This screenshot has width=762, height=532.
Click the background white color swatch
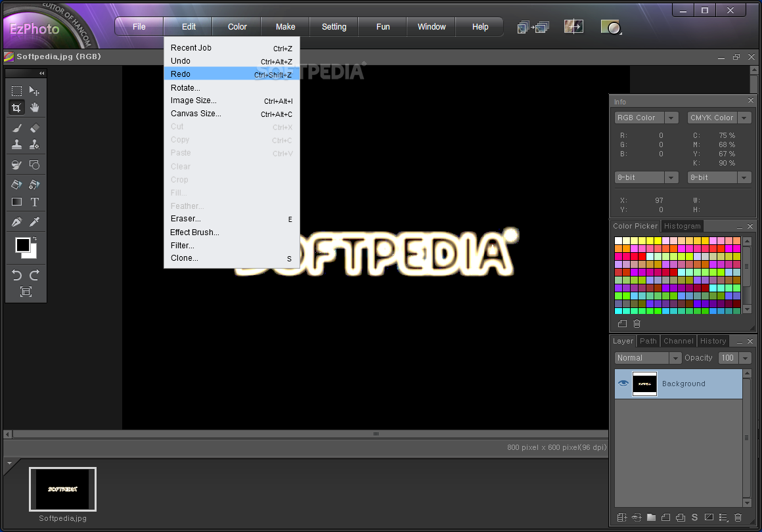tap(33, 255)
